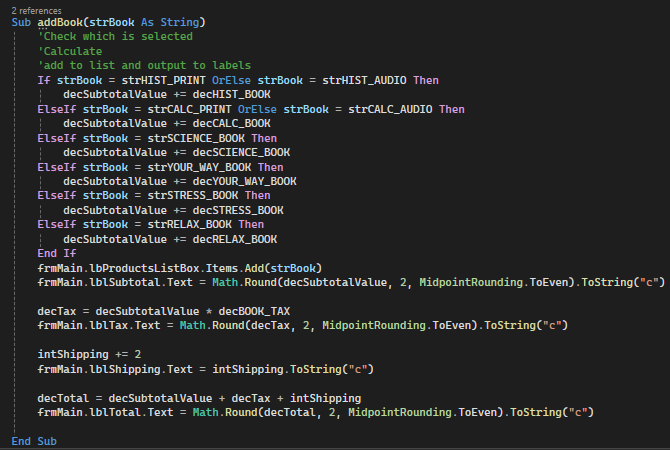Open the '2 references' CodeLens link
670x450 pixels.
tap(36, 11)
